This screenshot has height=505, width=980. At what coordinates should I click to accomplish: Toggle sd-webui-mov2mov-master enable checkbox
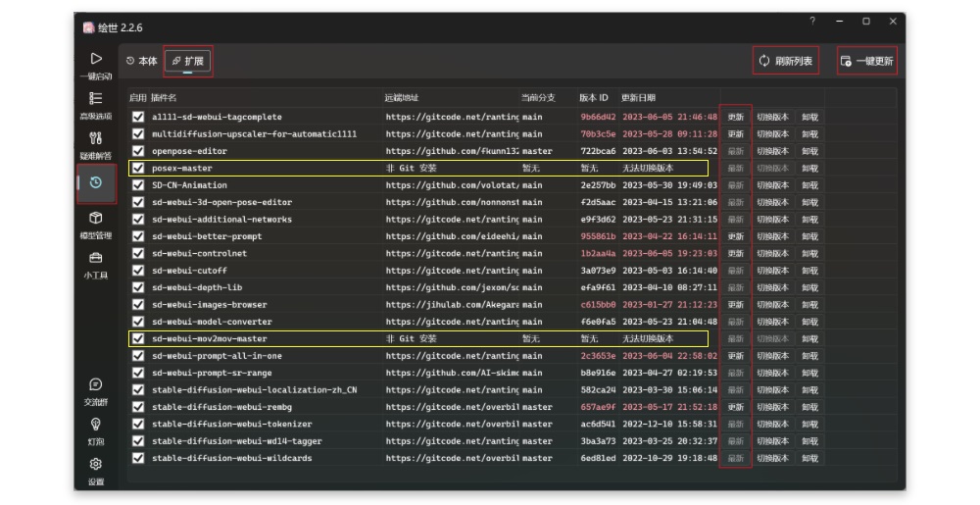pyautogui.click(x=138, y=338)
